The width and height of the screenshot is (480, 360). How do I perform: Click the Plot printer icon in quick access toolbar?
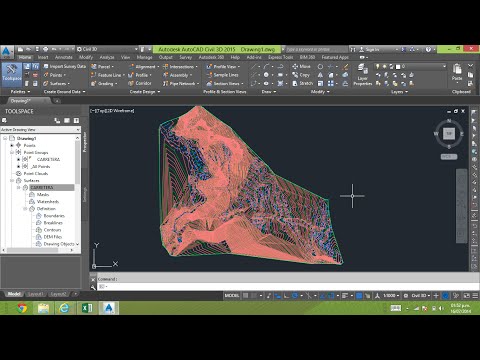[x=45, y=49]
